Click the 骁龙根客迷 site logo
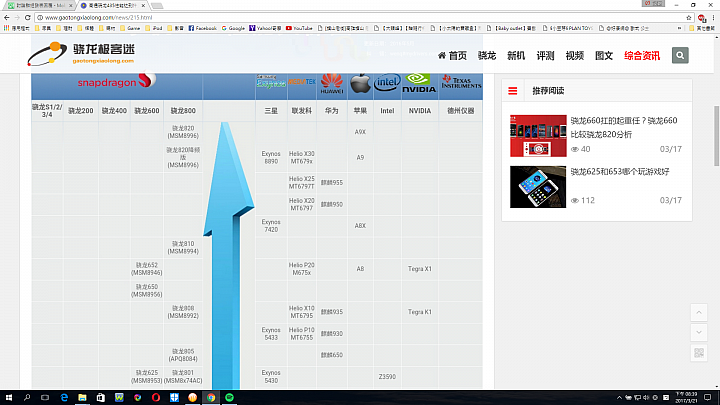The height and width of the screenshot is (405, 720). coord(81,54)
